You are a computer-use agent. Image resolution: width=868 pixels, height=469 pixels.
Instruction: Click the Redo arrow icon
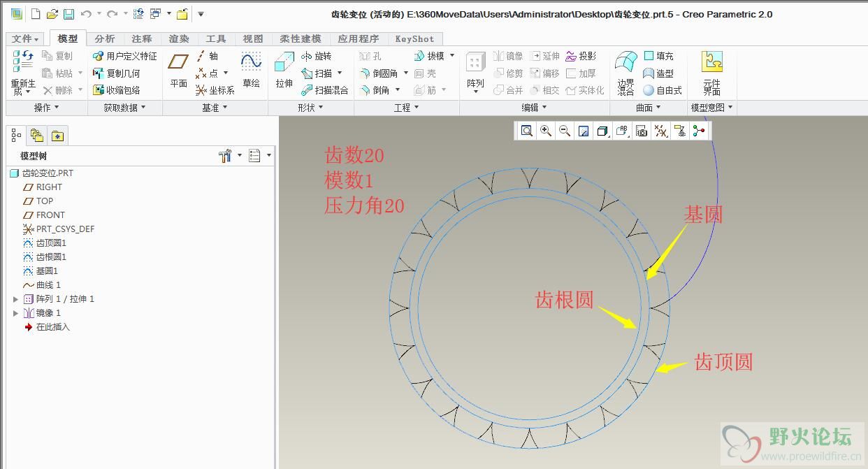click(112, 13)
